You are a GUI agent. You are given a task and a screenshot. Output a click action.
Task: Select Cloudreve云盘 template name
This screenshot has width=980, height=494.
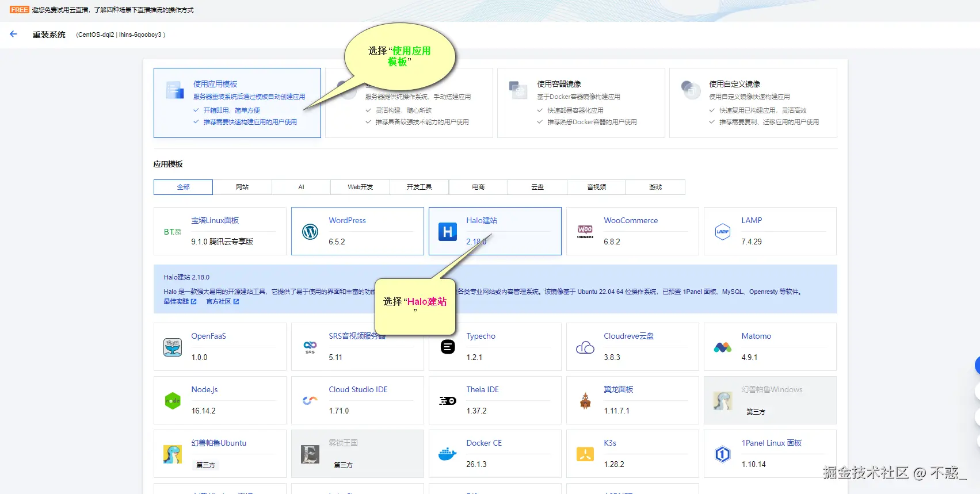click(628, 336)
